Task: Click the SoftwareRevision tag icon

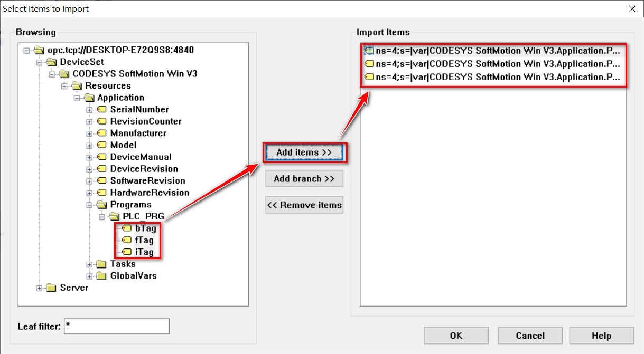Action: tap(102, 181)
